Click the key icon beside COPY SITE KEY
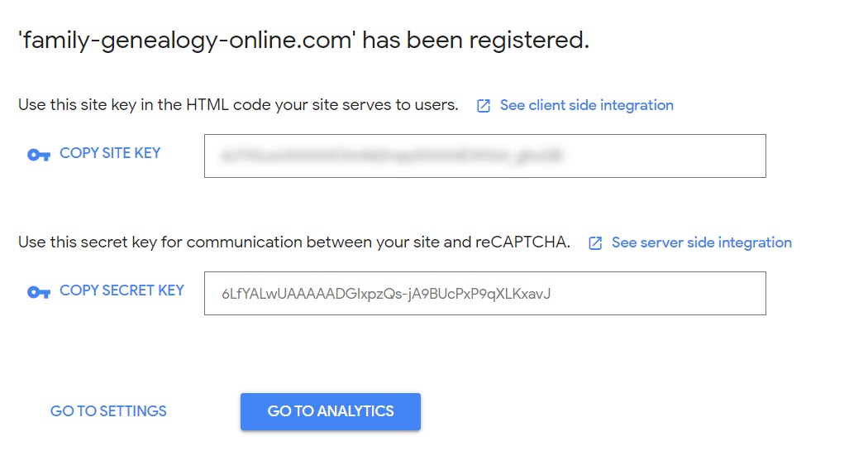 39,155
